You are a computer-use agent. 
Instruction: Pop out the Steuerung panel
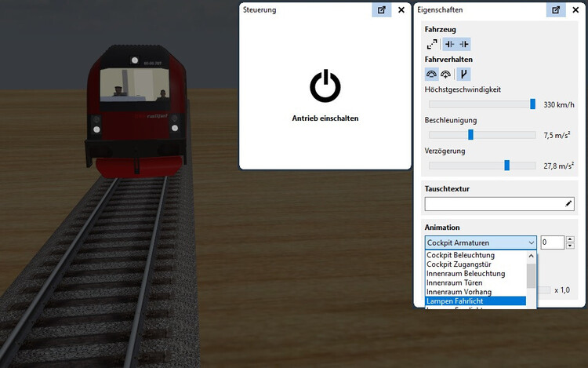(381, 10)
